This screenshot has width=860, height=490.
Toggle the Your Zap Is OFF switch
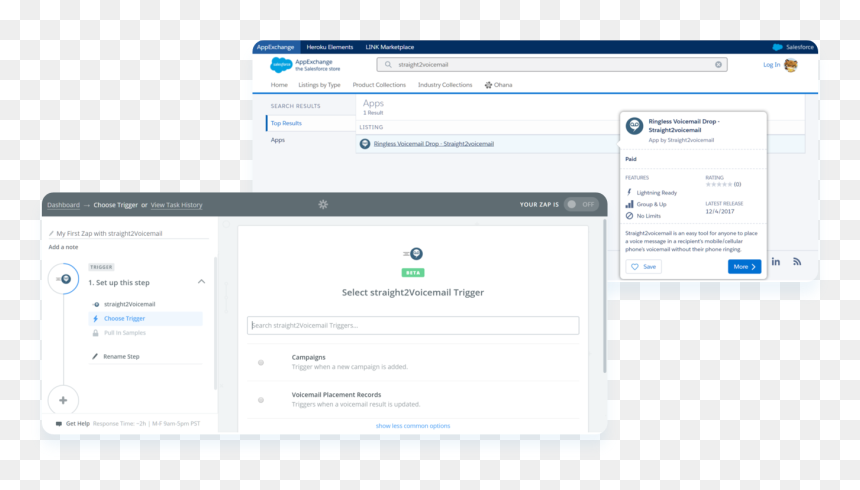pos(581,205)
